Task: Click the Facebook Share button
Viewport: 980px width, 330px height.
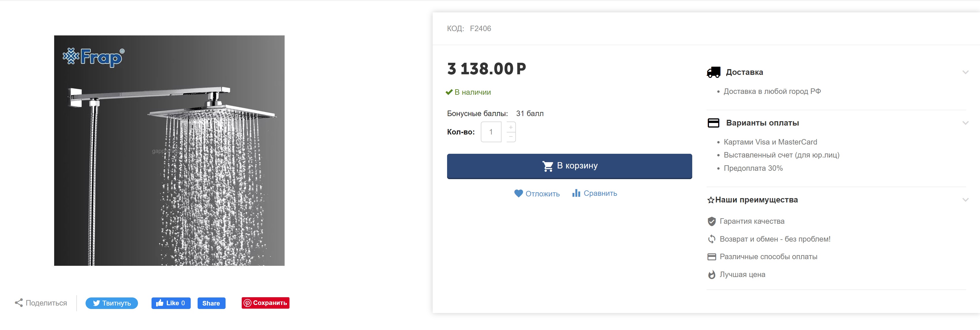Action: click(211, 303)
